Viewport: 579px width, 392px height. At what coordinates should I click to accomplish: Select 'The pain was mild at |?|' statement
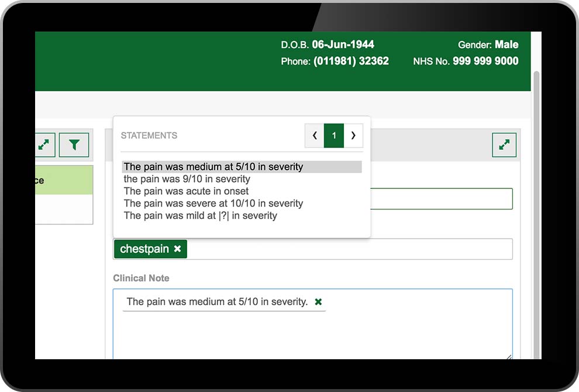click(200, 216)
